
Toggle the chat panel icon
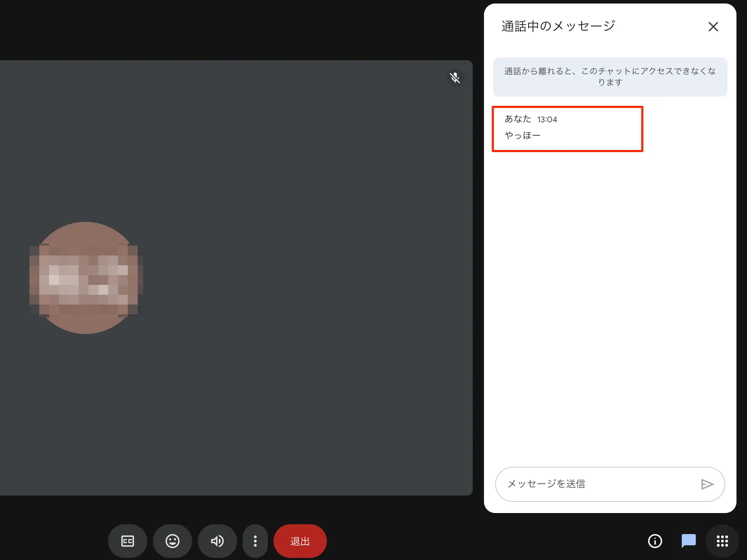pos(689,541)
